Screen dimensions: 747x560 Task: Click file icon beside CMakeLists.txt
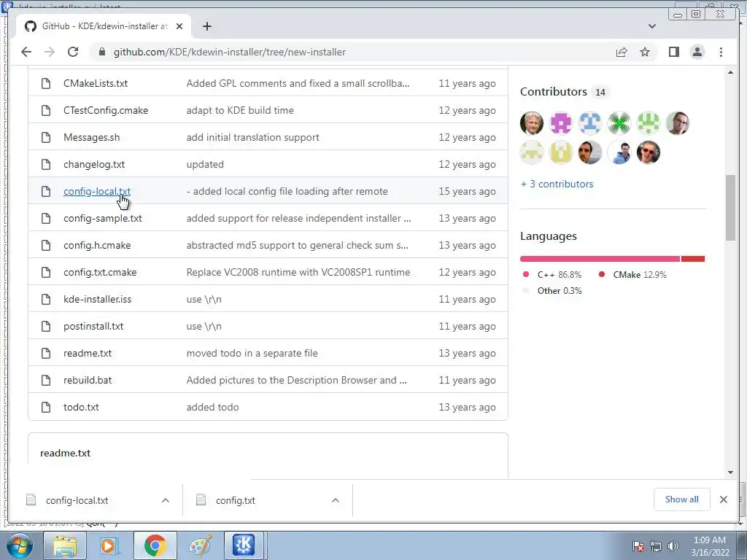[x=46, y=83]
